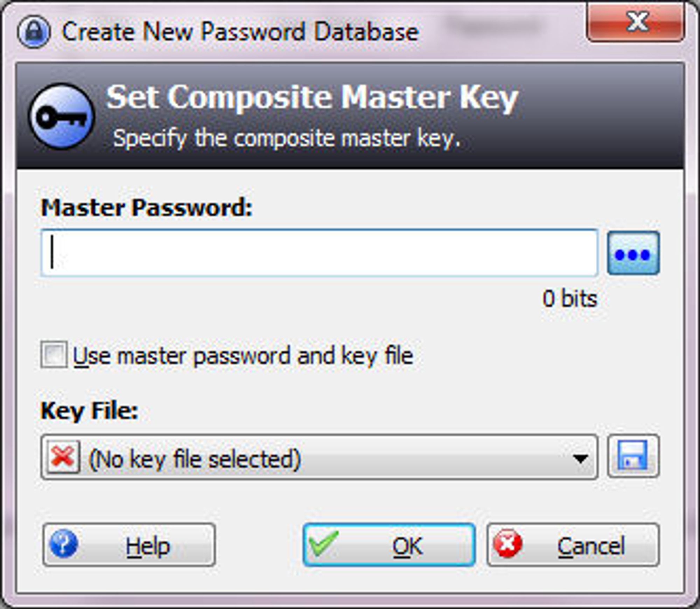Confirm with the OK button

(x=389, y=544)
